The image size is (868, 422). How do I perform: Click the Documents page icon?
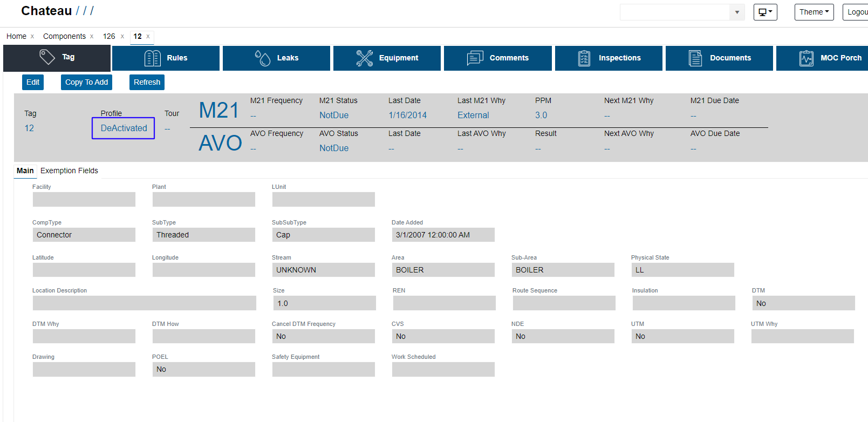695,58
